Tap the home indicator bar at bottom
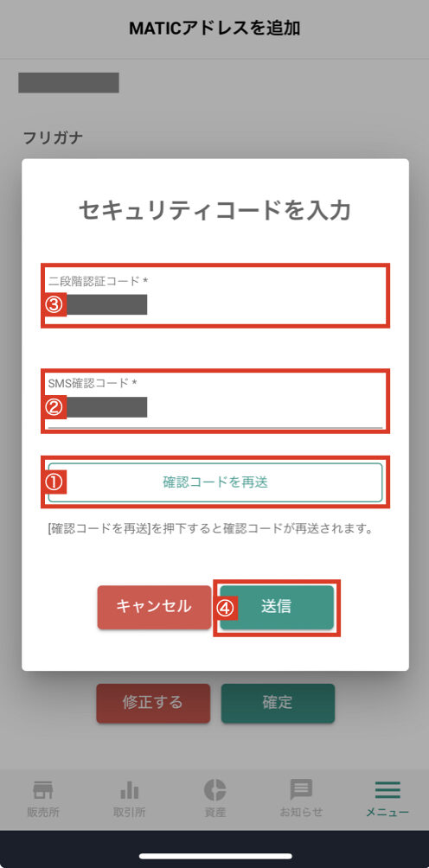The height and width of the screenshot is (868, 429). (x=215, y=857)
